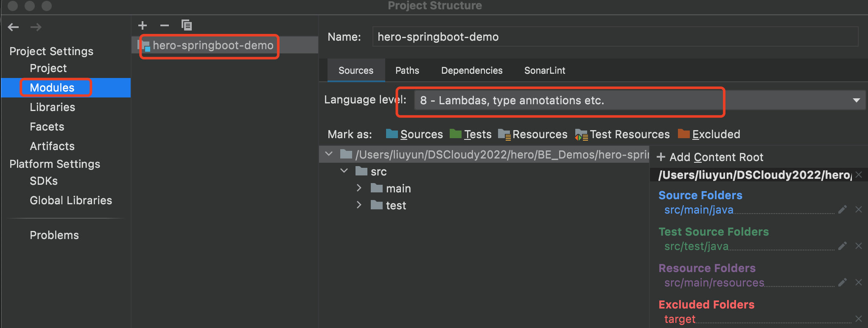Select hero-springboot-demo module icon
Image resolution: width=868 pixels, height=328 pixels.
tap(145, 45)
